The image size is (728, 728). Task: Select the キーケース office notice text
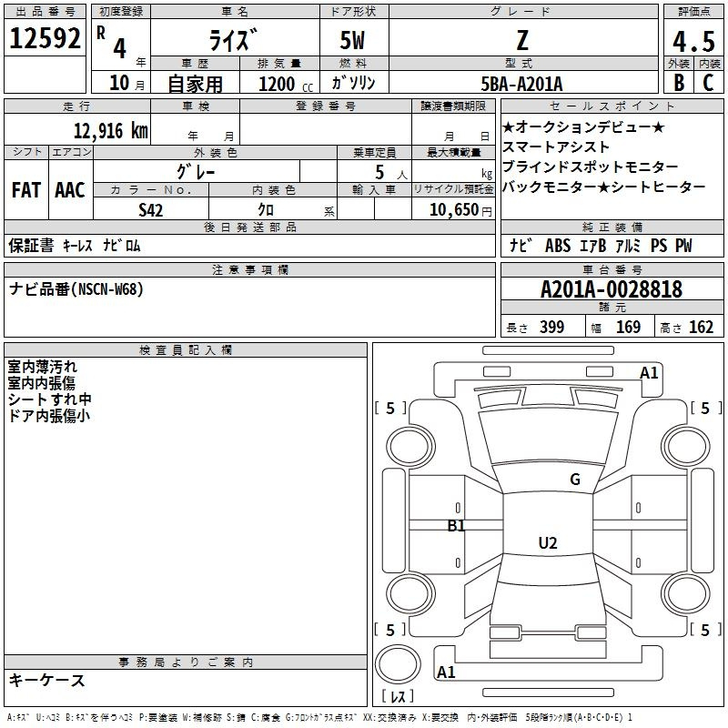pos(47,681)
